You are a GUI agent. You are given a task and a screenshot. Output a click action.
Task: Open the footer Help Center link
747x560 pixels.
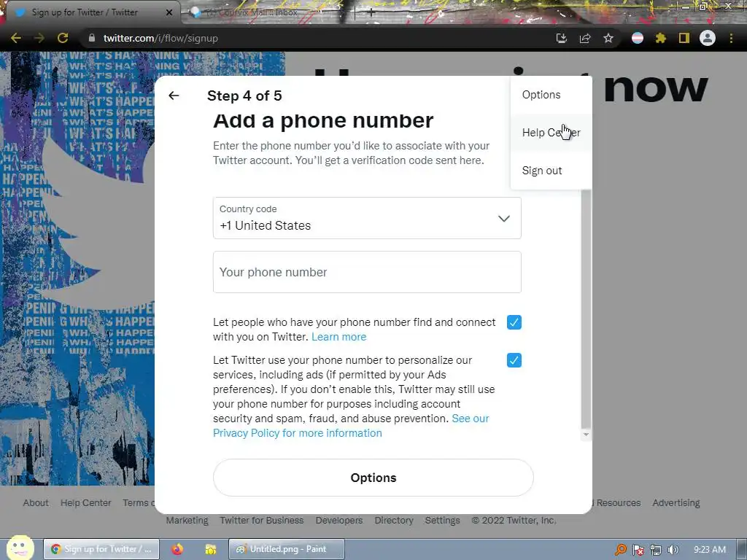tap(86, 503)
